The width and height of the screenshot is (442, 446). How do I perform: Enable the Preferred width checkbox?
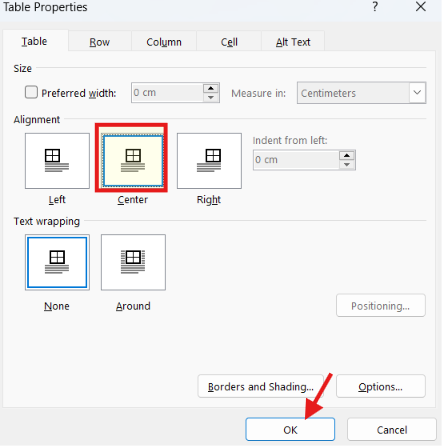(x=31, y=92)
